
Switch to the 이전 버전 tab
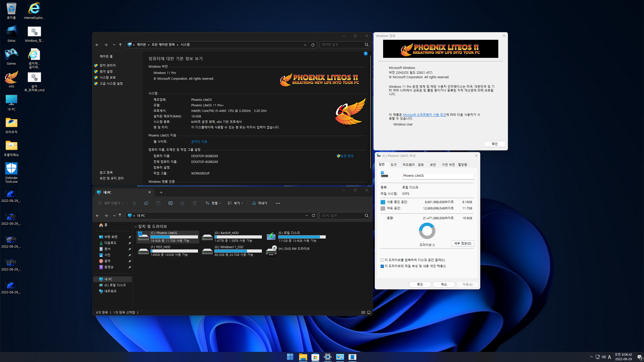pos(448,164)
